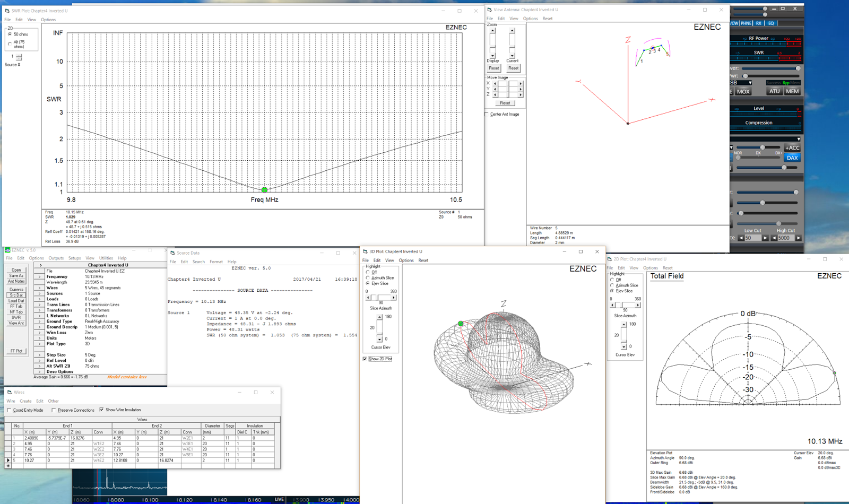Switch to the EQ tab in radio panel
This screenshot has width=849, height=504.
coord(771,23)
